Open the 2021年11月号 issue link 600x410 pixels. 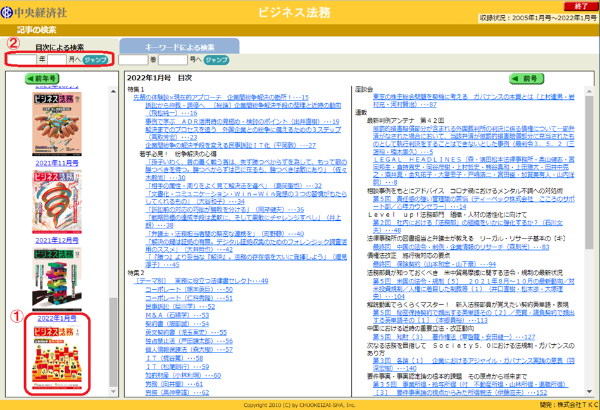[x=57, y=163]
